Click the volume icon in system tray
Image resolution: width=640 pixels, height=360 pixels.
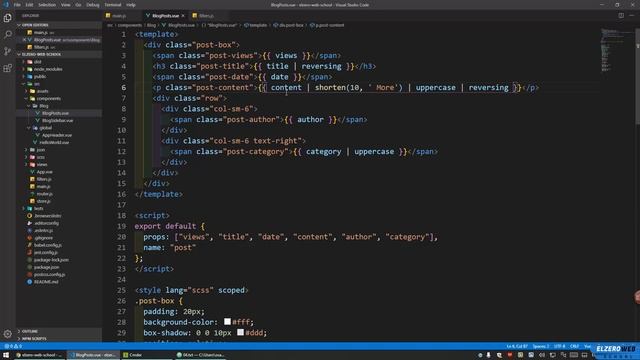(542, 355)
